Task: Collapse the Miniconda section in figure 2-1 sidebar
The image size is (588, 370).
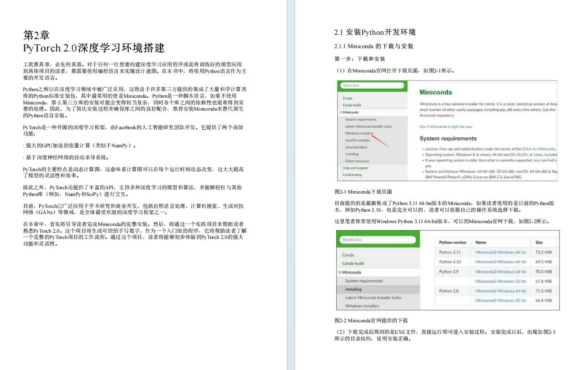Action: [340, 112]
